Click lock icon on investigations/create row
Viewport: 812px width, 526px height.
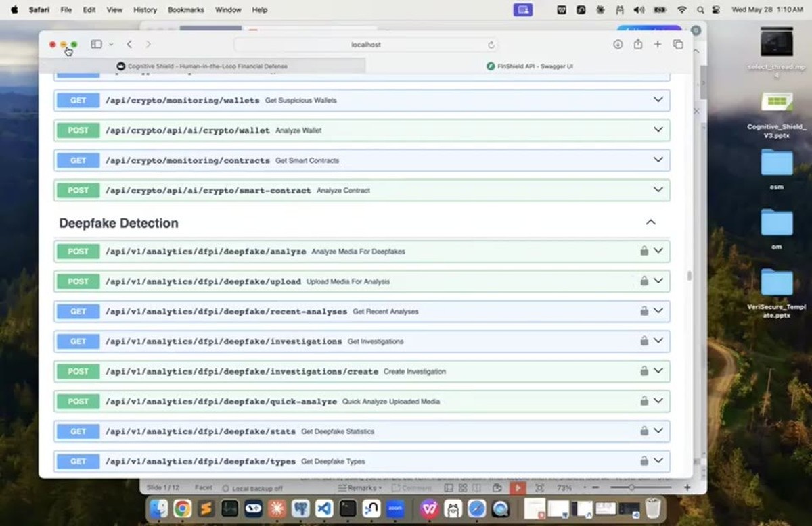click(644, 371)
